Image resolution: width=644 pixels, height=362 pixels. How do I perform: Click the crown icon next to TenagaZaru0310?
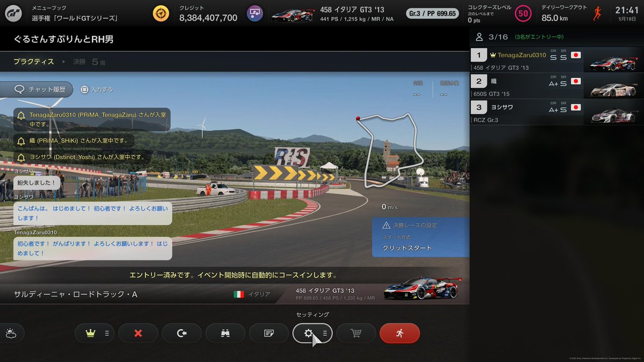click(x=493, y=55)
